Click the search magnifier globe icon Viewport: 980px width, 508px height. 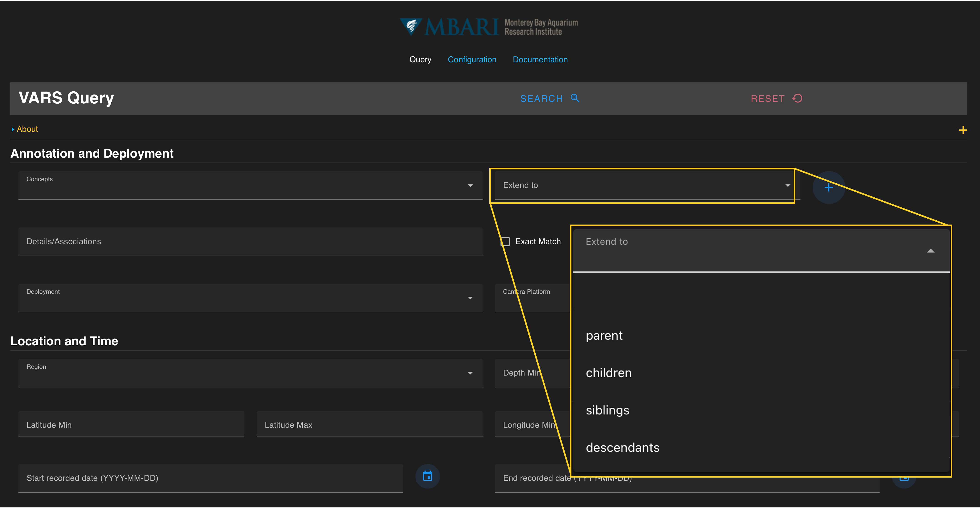click(575, 98)
